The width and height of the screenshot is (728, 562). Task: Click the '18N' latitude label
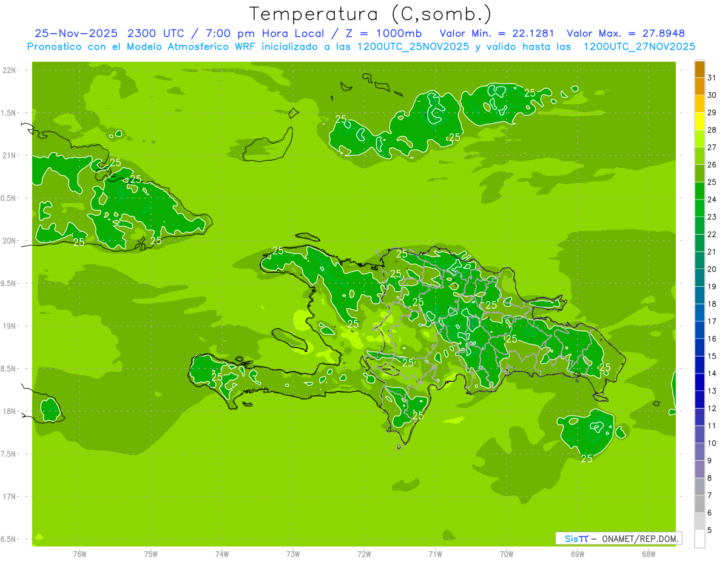click(x=10, y=411)
